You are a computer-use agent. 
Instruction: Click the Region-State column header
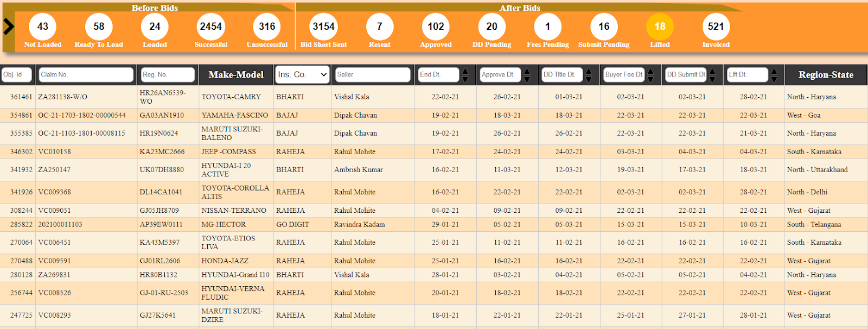pyautogui.click(x=825, y=75)
